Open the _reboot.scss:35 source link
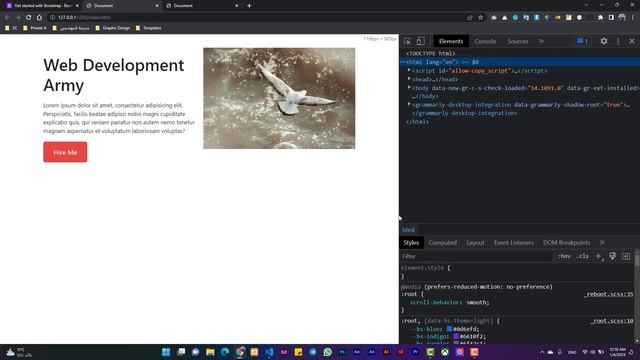 pyautogui.click(x=609, y=294)
